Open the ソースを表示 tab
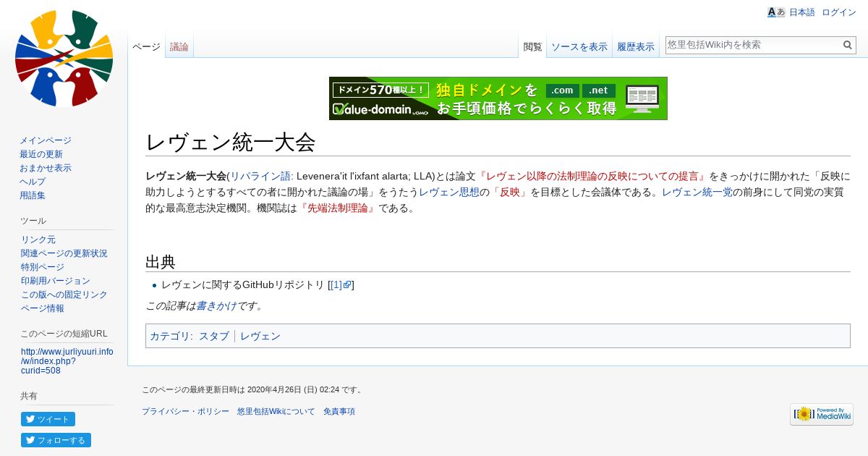This screenshot has height=456, width=868. coord(579,47)
